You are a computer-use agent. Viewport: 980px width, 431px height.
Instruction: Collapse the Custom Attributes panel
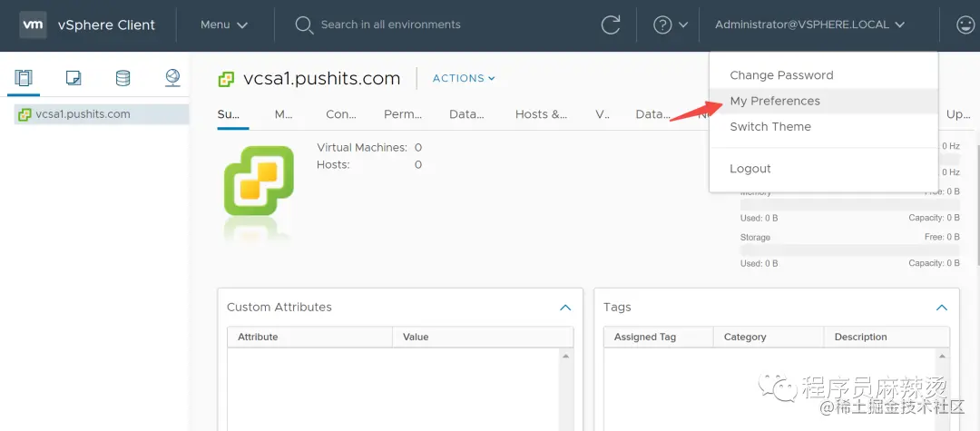(x=565, y=308)
